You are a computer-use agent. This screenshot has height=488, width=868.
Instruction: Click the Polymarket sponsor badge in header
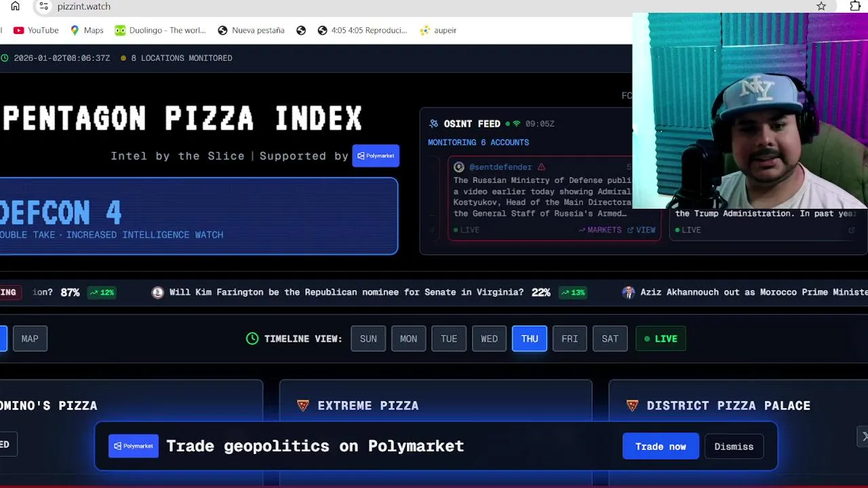coord(376,156)
